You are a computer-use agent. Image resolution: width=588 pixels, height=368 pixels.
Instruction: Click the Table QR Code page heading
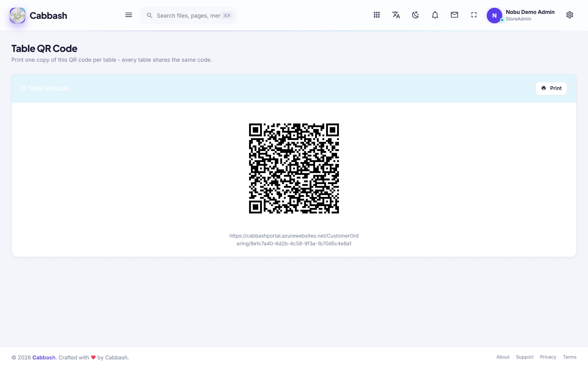pos(44,48)
